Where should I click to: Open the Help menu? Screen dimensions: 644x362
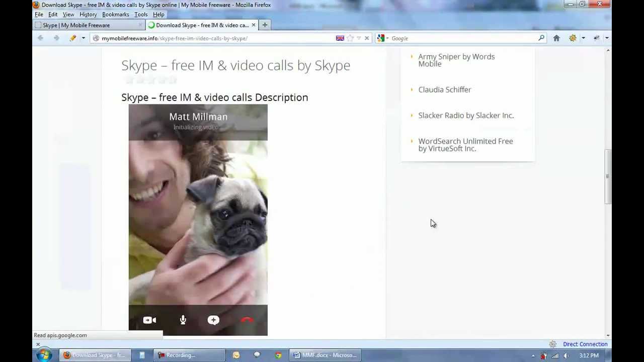(158, 15)
